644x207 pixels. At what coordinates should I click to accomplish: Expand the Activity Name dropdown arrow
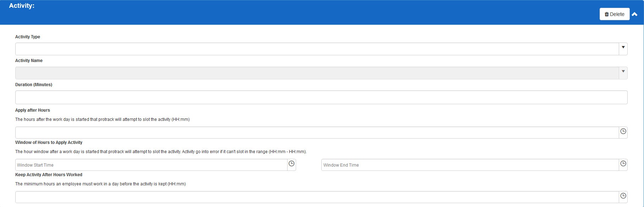click(623, 72)
